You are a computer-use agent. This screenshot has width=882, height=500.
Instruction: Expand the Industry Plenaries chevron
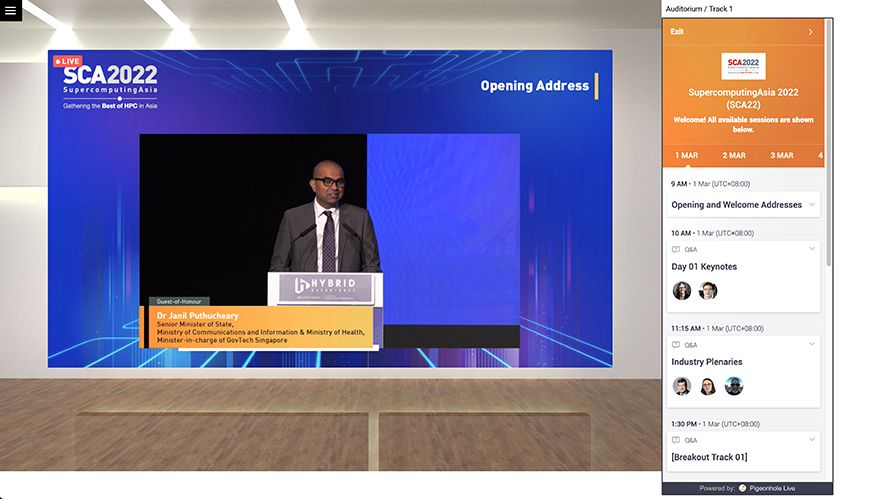[x=812, y=344]
